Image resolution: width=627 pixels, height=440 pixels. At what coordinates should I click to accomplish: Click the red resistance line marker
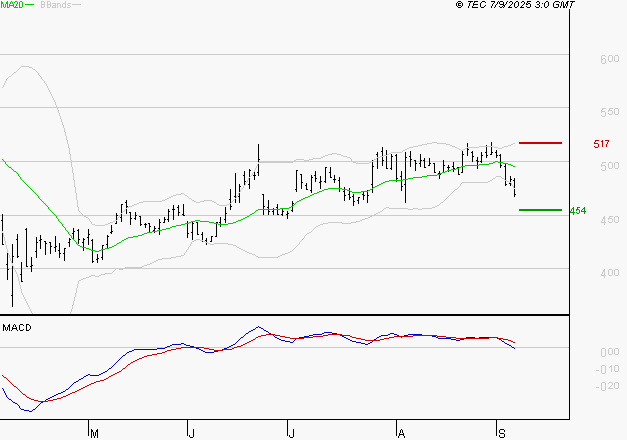[x=540, y=143]
